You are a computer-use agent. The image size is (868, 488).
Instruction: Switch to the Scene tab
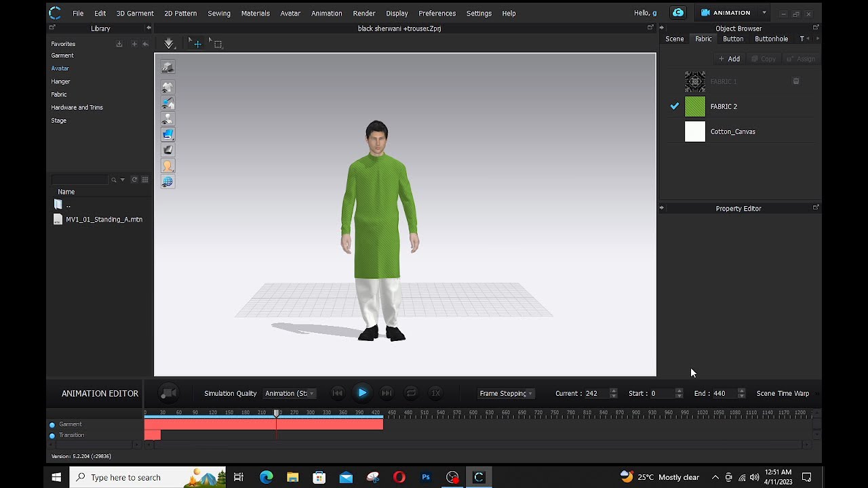tap(674, 39)
